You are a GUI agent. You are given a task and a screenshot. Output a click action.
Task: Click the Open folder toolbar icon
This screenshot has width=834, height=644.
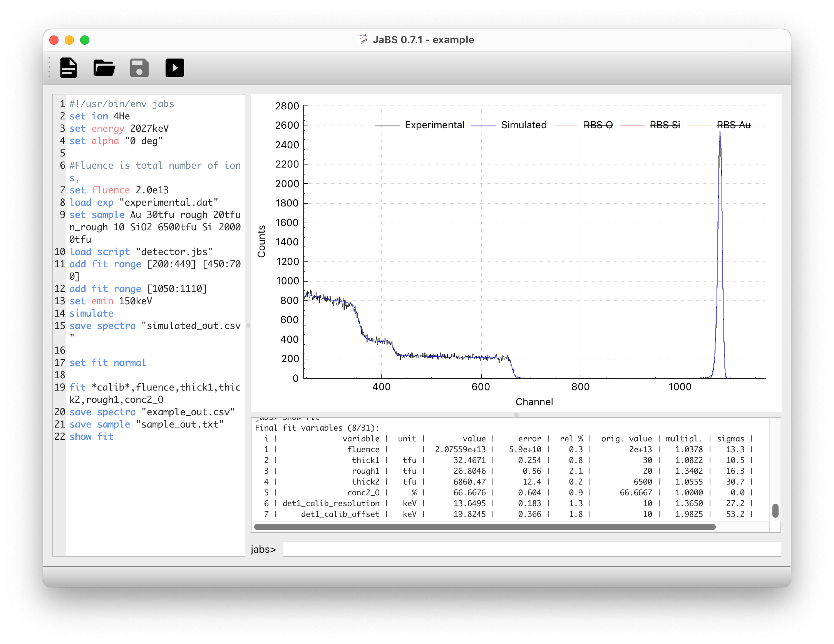(x=104, y=68)
